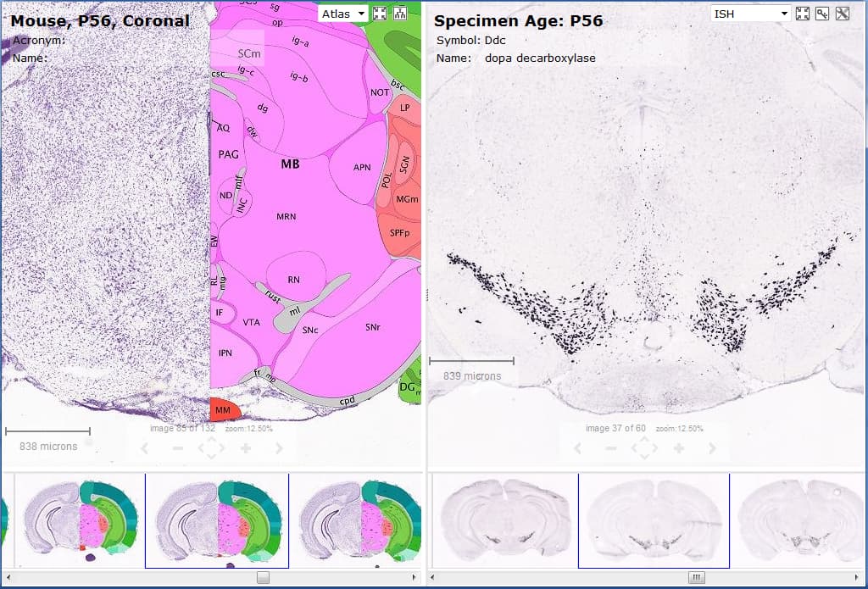Screen dimensions: 868x589
Task: Select the highlighted middle atlas thumbnail
Action: 217,520
